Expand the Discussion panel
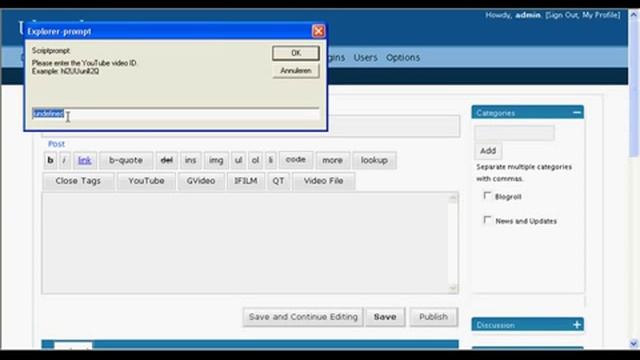This screenshot has width=640, height=360. [577, 325]
